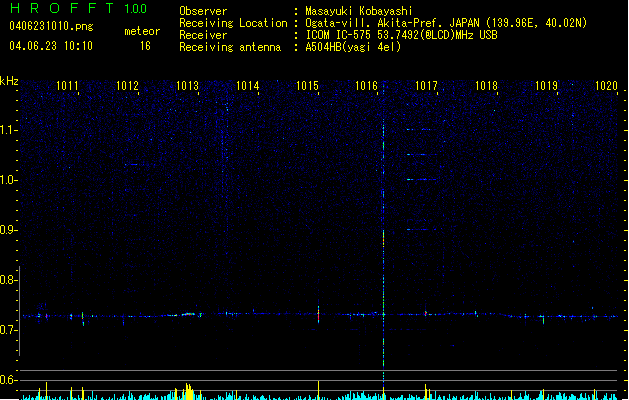
Task: Click the 1016 time marker
Action: (x=366, y=86)
